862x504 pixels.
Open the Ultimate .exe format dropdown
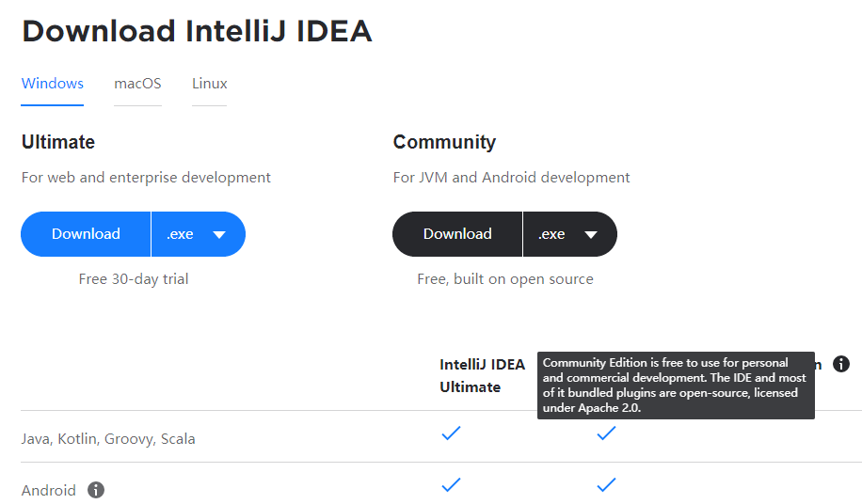(198, 234)
